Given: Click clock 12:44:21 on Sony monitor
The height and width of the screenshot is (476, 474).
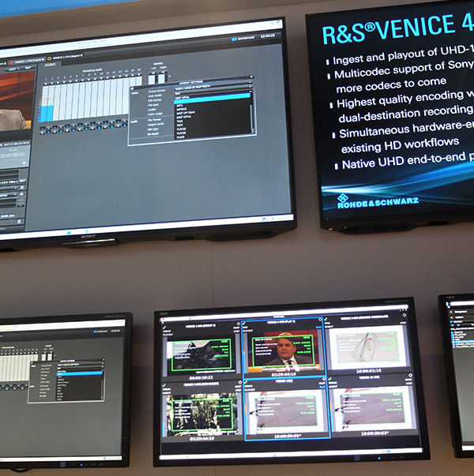Looking at the screenshot, I should [x=267, y=36].
